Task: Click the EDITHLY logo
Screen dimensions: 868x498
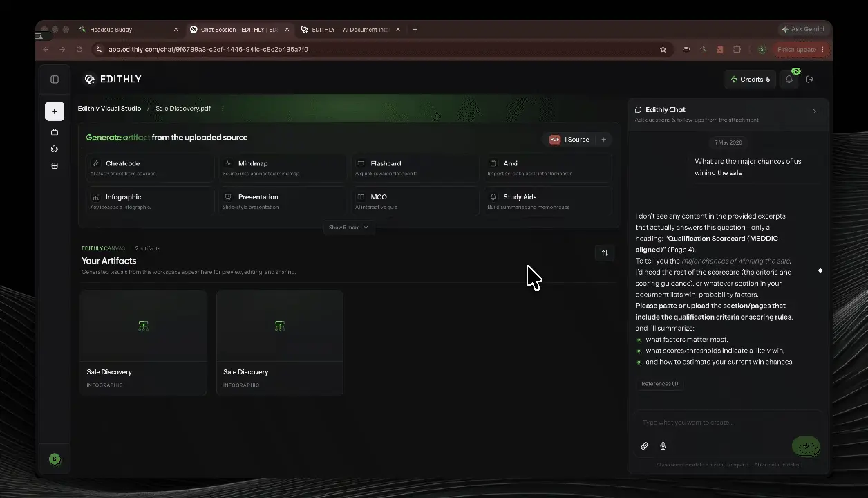Action: (x=113, y=80)
